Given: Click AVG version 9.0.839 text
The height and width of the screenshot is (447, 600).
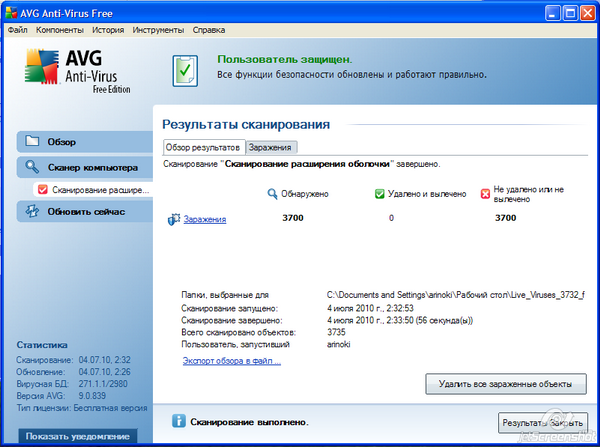Looking at the screenshot, I should click(92, 395).
